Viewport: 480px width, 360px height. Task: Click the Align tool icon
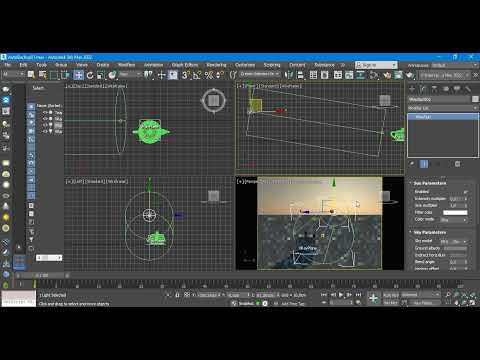[x=300, y=75]
